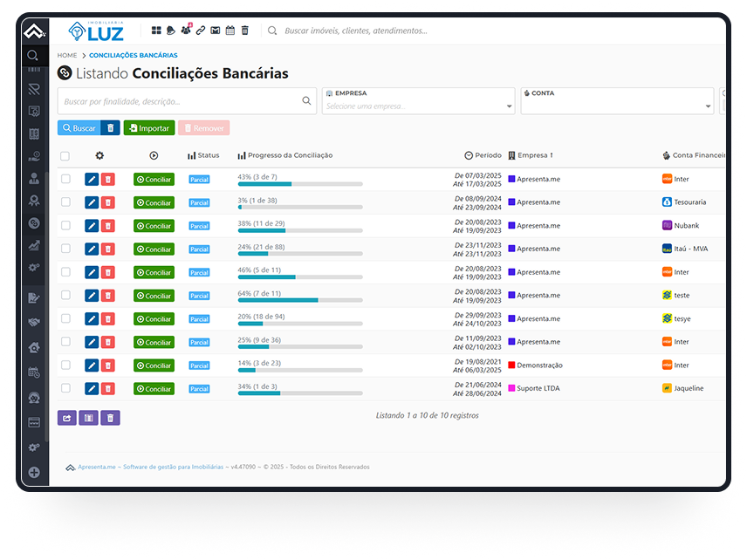Focus the global Buscar imóveis search field
Screen dimensions: 747x560
tap(356, 31)
